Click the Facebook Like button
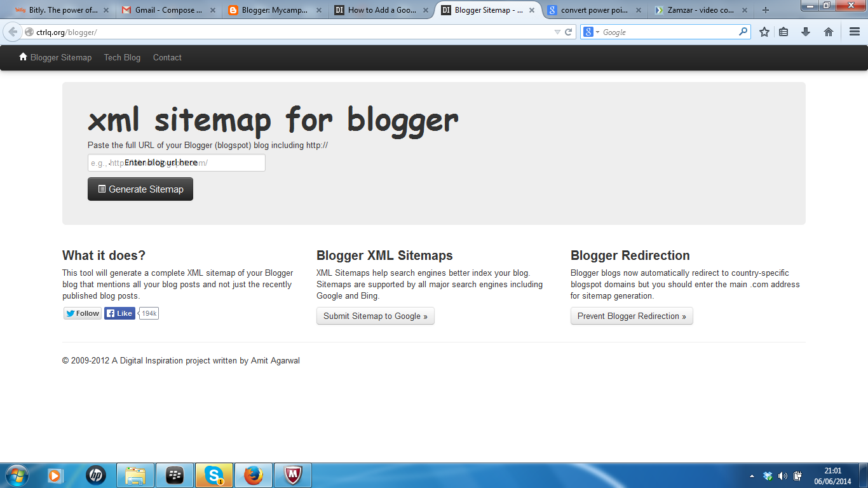 [x=119, y=313]
